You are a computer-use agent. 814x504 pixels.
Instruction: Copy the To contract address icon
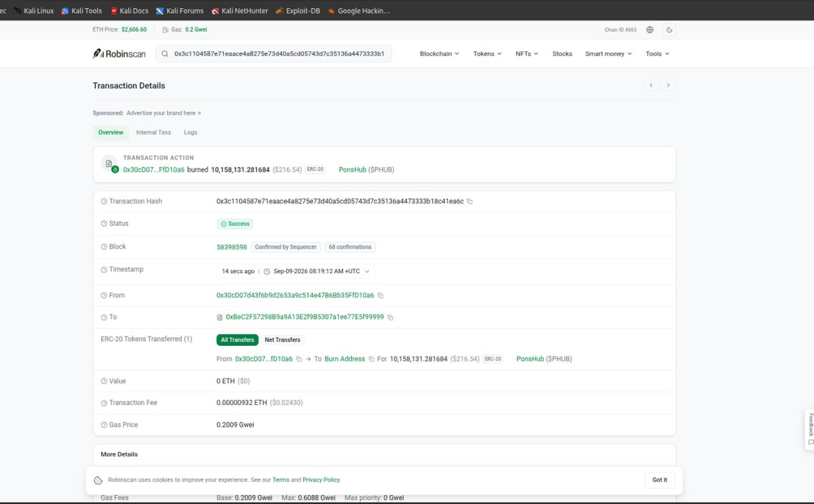click(390, 317)
